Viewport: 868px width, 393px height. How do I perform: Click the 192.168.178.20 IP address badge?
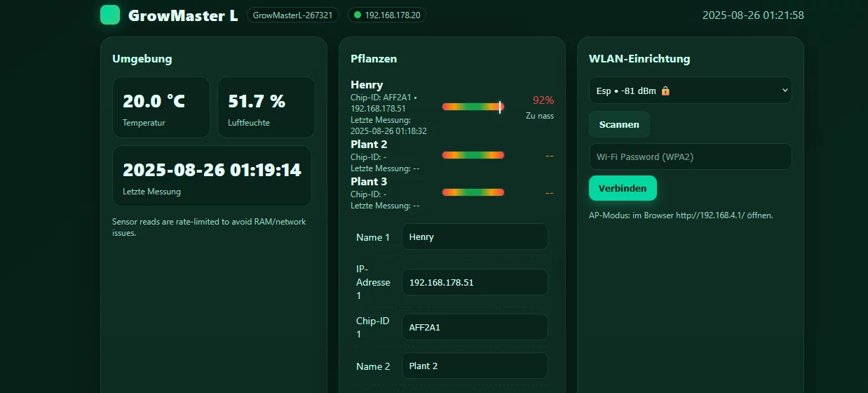[386, 15]
